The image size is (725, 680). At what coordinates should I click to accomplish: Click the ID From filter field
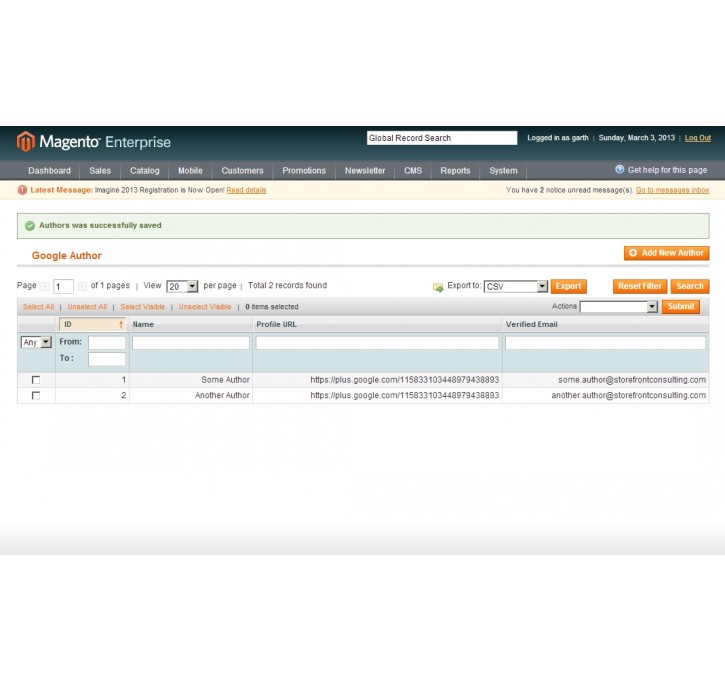coord(107,343)
